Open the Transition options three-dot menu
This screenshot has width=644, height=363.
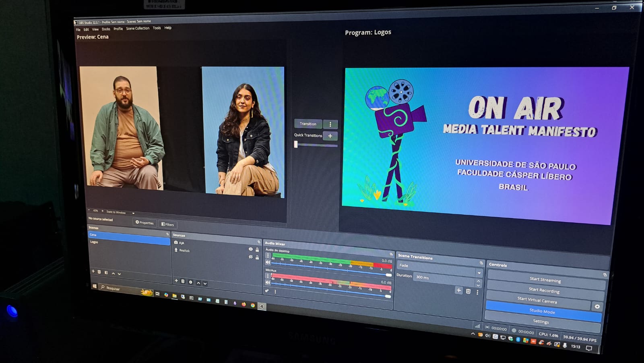pos(330,124)
